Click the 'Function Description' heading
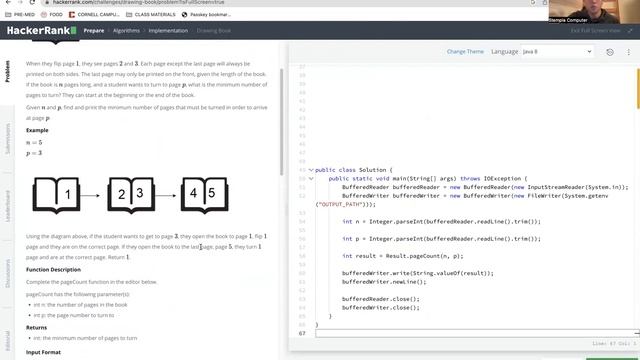The width and height of the screenshot is (640, 360). (x=53, y=270)
